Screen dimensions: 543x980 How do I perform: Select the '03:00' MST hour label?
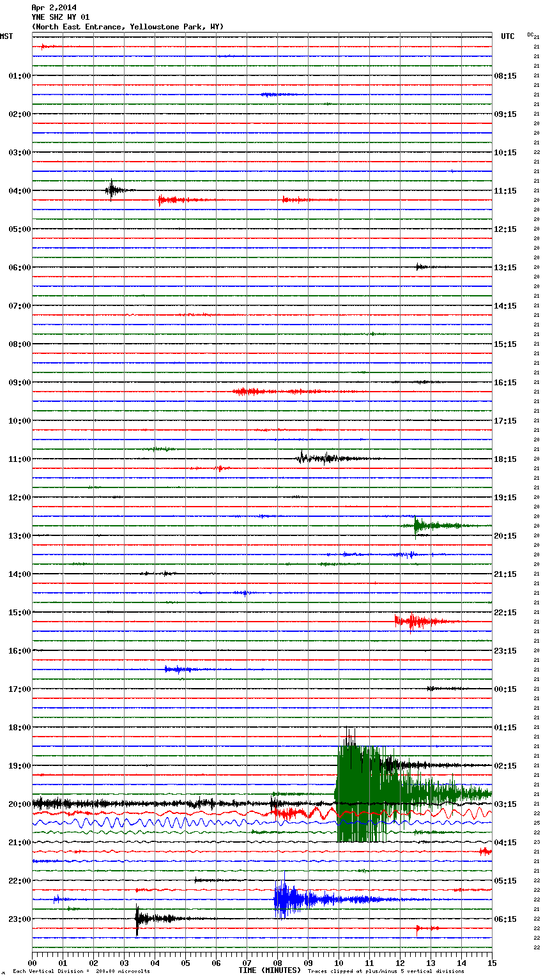(20, 153)
